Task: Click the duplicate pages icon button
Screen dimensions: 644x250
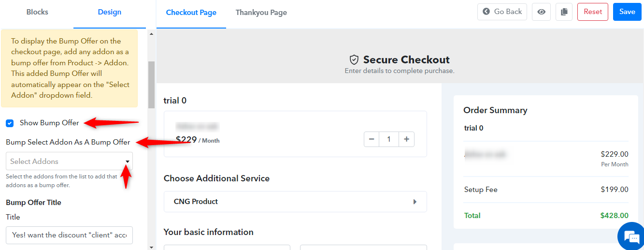Action: point(563,12)
